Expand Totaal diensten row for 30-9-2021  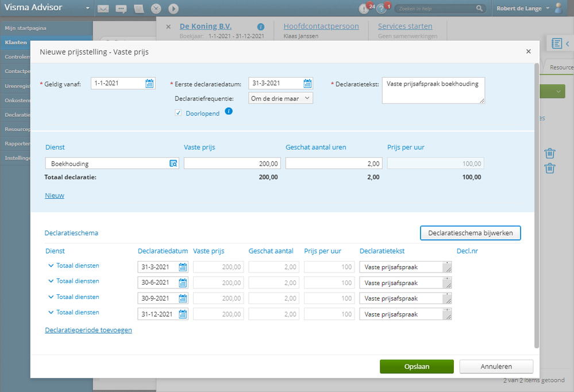(51, 297)
